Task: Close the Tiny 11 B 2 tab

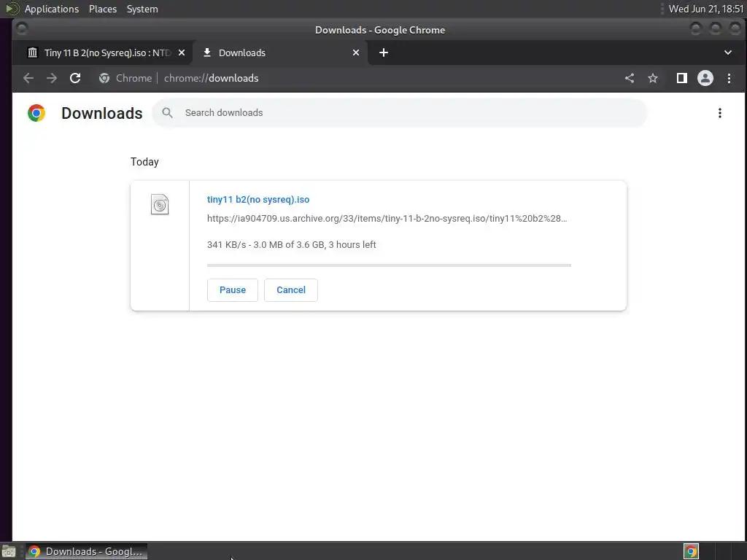Action: pyautogui.click(x=182, y=52)
